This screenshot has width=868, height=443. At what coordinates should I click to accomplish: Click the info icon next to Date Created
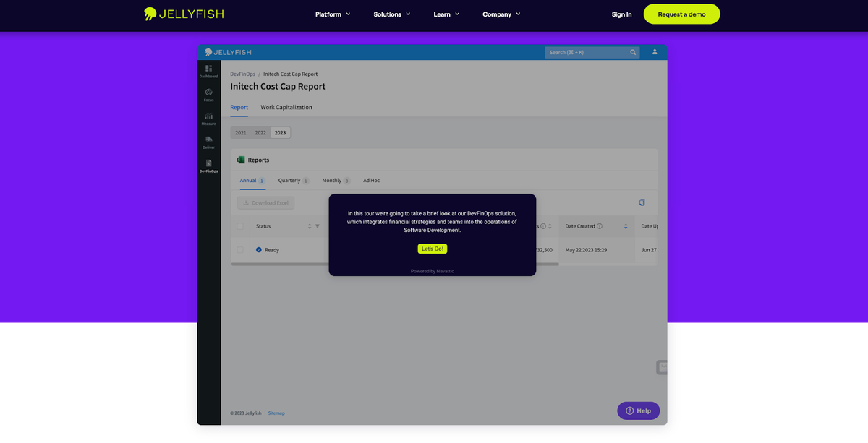600,226
